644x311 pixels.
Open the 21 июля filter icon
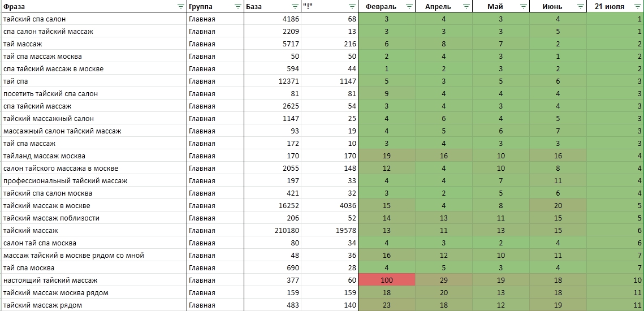(x=637, y=7)
